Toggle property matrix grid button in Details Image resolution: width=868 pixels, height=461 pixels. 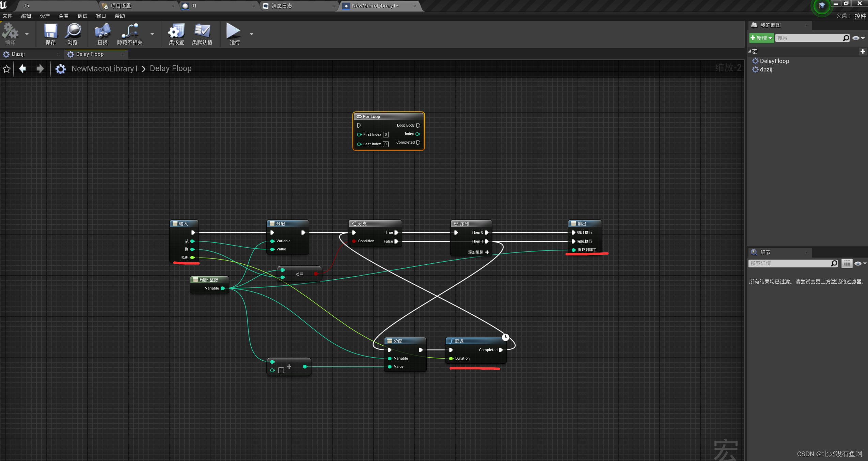(x=847, y=263)
